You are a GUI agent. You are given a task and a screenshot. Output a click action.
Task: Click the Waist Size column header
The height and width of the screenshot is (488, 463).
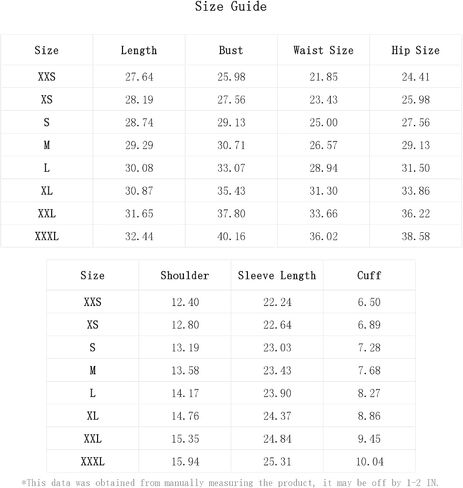pos(323,50)
